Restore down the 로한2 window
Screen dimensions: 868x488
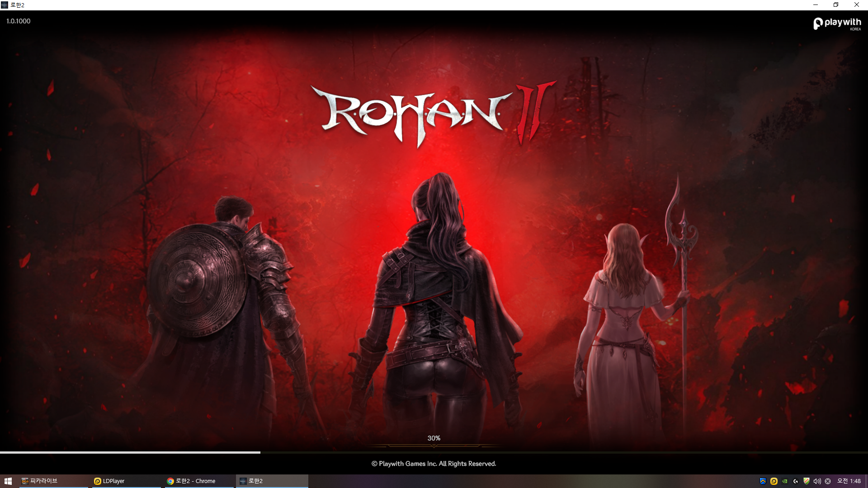coord(836,5)
